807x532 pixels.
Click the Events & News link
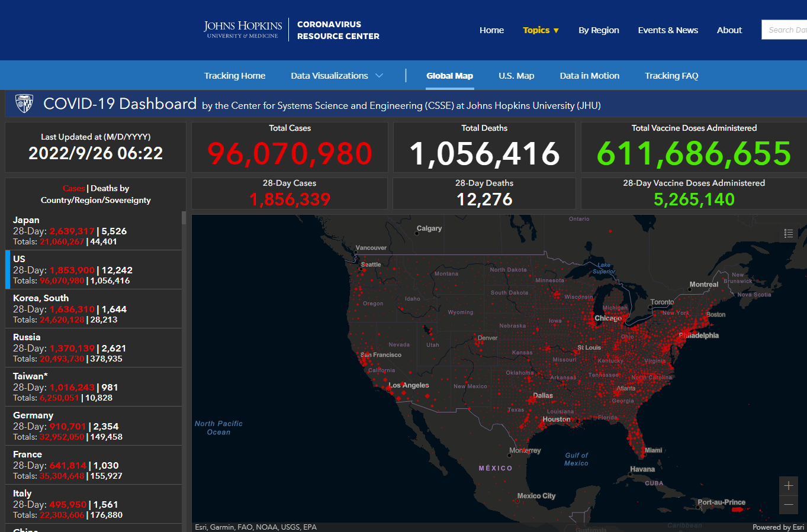[x=668, y=30]
